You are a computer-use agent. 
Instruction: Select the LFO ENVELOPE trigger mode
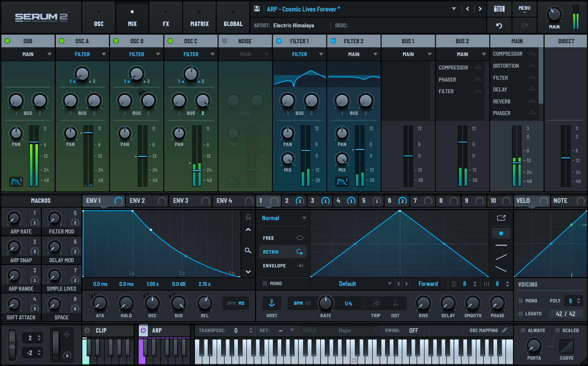click(x=283, y=265)
